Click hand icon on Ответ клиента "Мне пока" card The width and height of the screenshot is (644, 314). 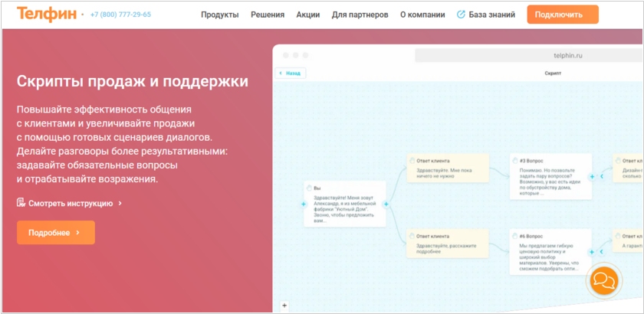[x=412, y=161]
